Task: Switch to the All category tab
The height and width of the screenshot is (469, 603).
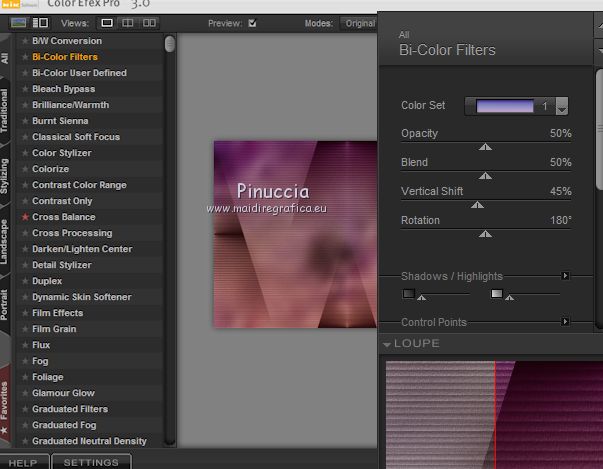Action: click(x=4, y=58)
